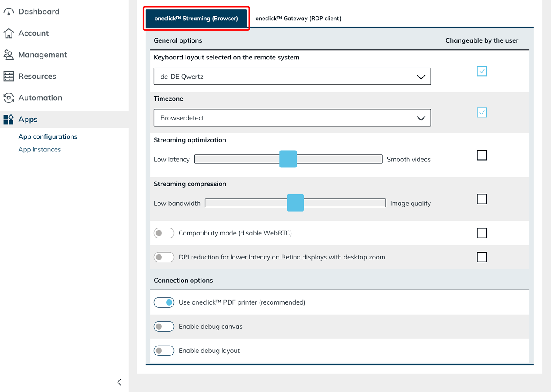Click the Streaming optimization slider handle
Screen dimensions: 551x392
coord(288,159)
